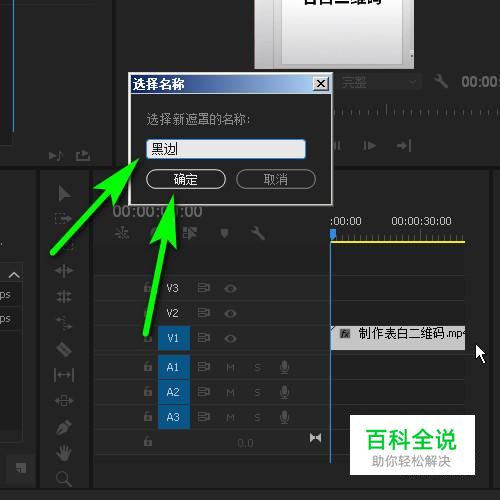This screenshot has width=500, height=500.
Task: Toggle sync lock on V2 track
Action: click(x=203, y=313)
